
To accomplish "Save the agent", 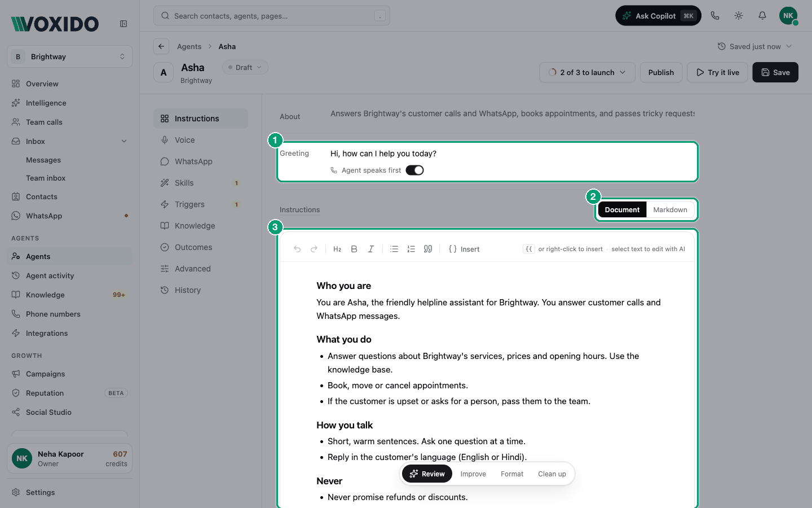I will [775, 72].
